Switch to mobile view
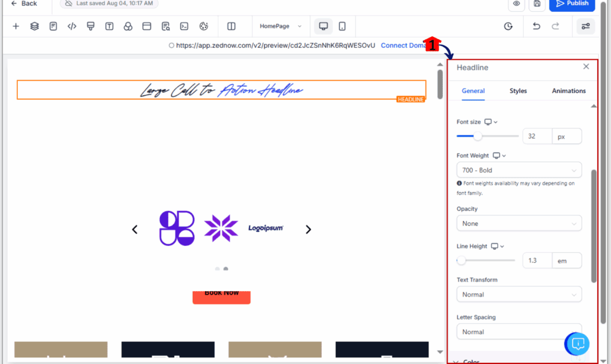The image size is (611, 364). pos(342,26)
